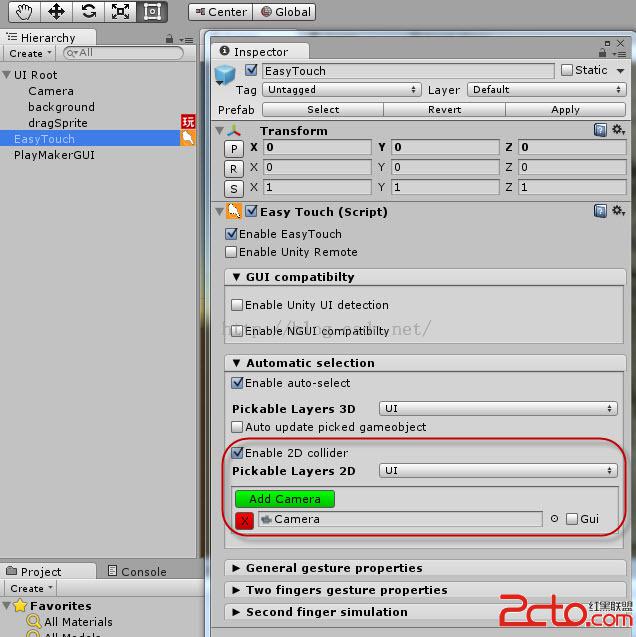Click the PlayMaker icon beside dragSprite
636x637 pixels.
188,121
